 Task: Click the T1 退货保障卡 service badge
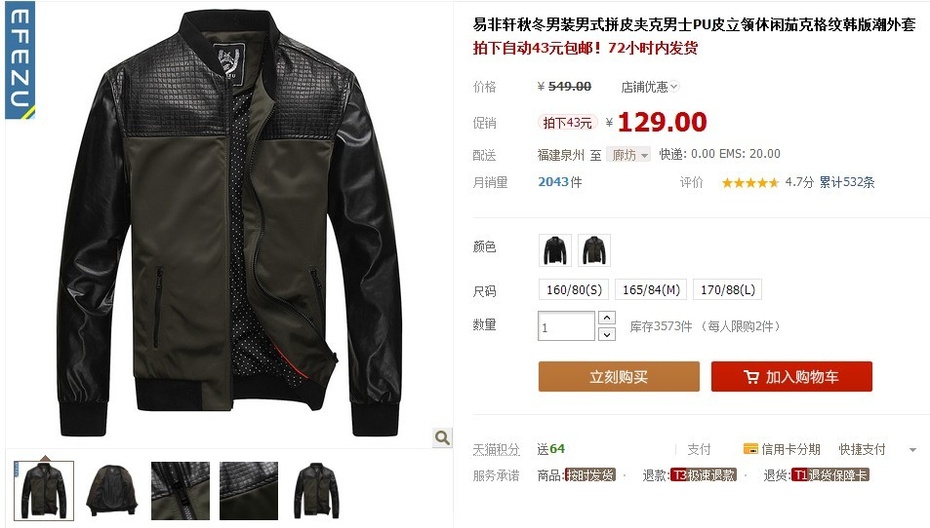830,475
